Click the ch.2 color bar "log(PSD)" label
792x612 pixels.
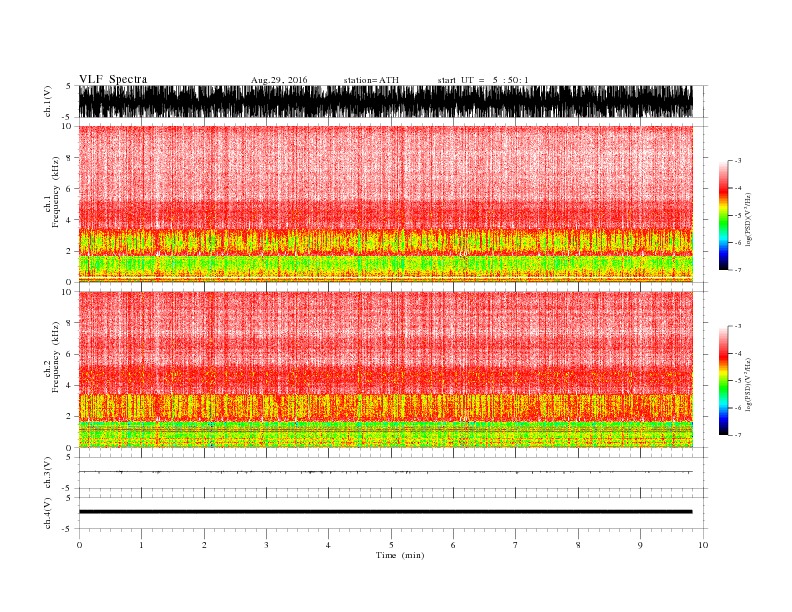click(x=748, y=383)
